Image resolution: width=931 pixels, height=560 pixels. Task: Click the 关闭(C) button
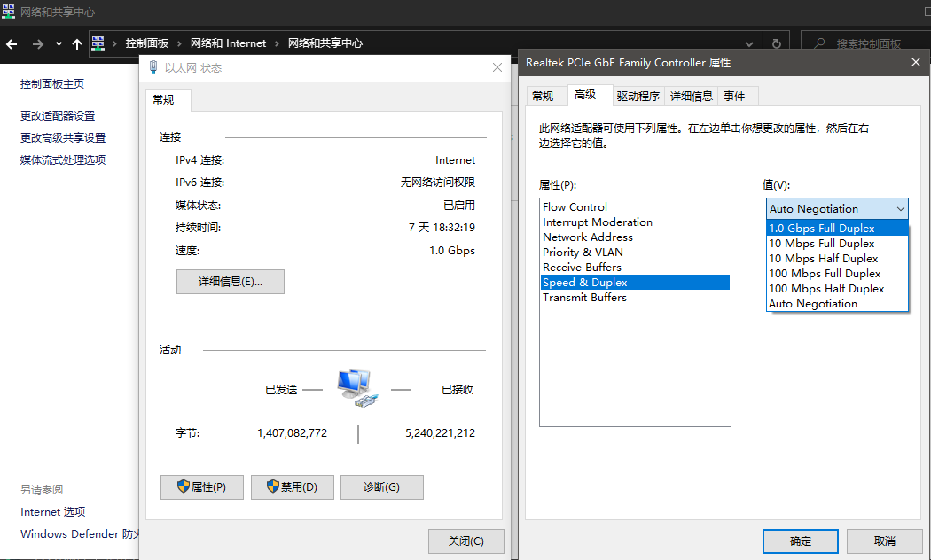(466, 541)
